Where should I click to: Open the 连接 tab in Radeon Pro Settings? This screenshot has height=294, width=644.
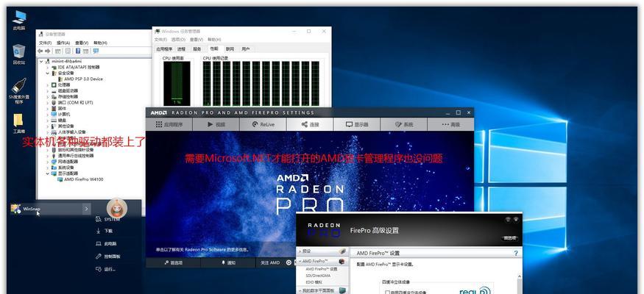(310, 124)
